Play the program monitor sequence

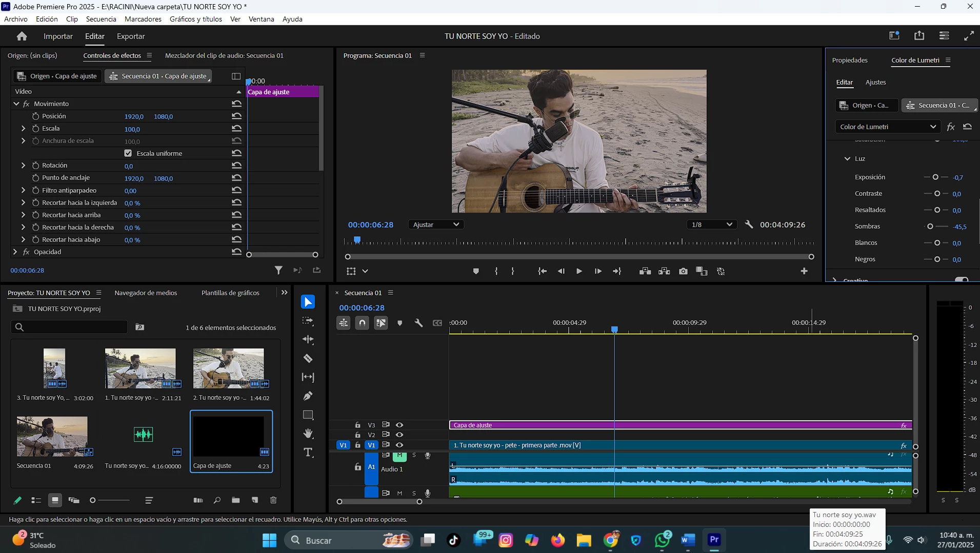pyautogui.click(x=579, y=271)
